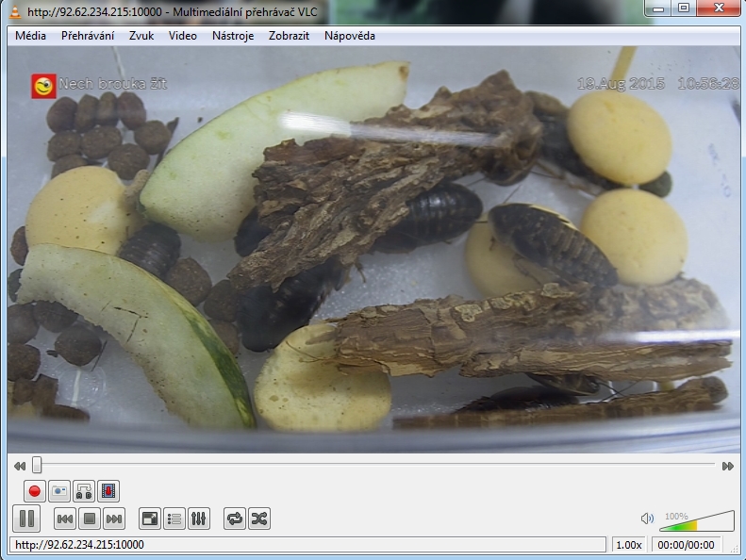Open the Nápověda menu
This screenshot has height=560, width=746.
tap(350, 36)
